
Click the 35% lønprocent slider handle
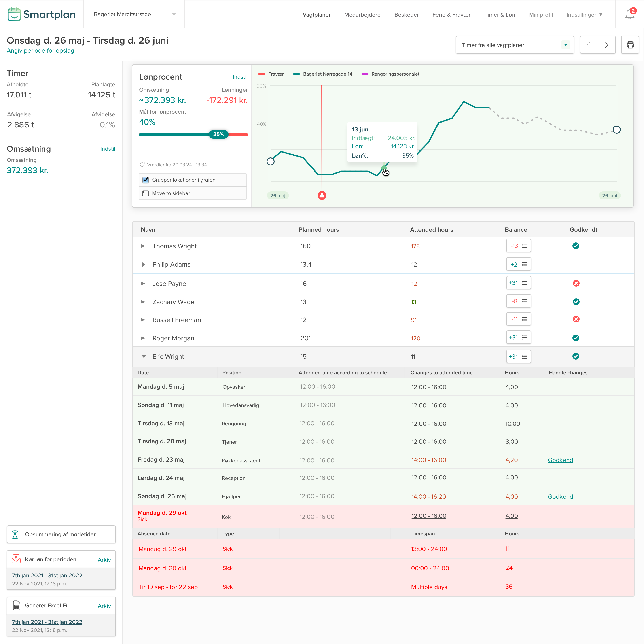coord(218,134)
